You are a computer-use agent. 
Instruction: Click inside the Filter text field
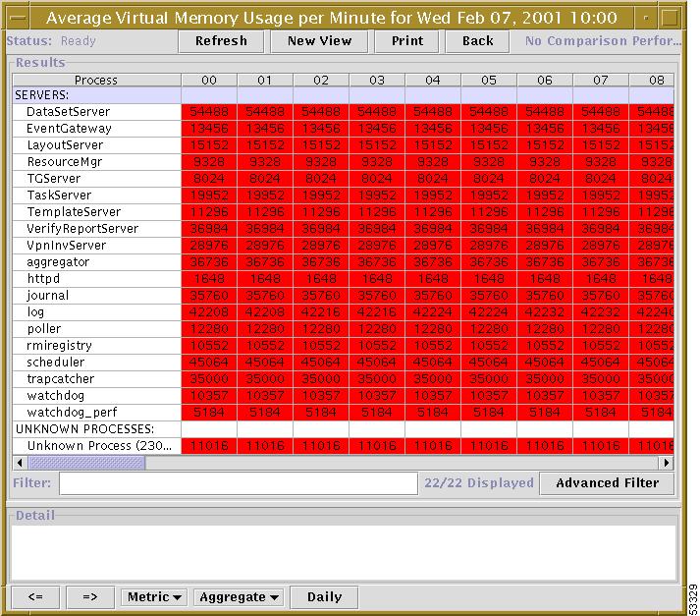coord(239,483)
